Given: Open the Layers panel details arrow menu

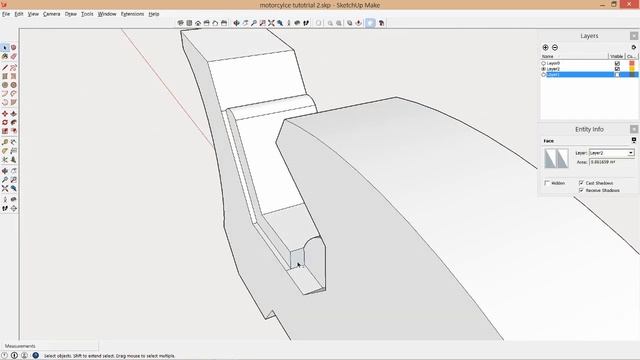Looking at the screenshot, I should pos(633,47).
